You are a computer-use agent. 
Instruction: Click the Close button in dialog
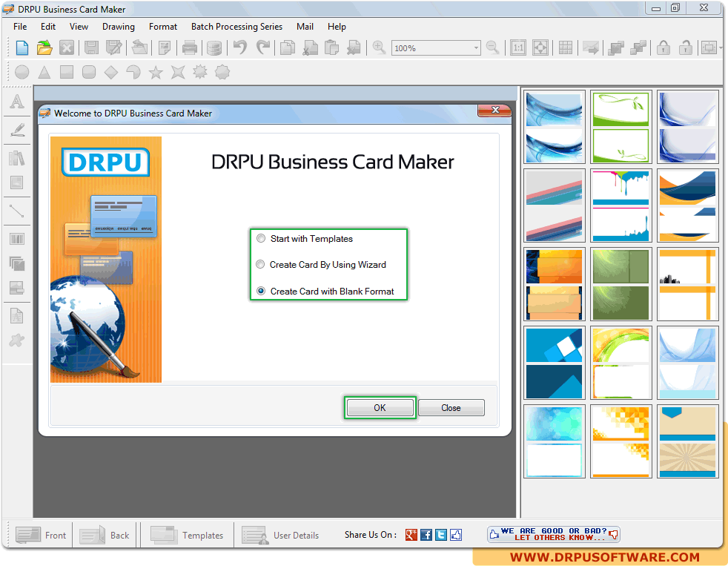point(451,407)
